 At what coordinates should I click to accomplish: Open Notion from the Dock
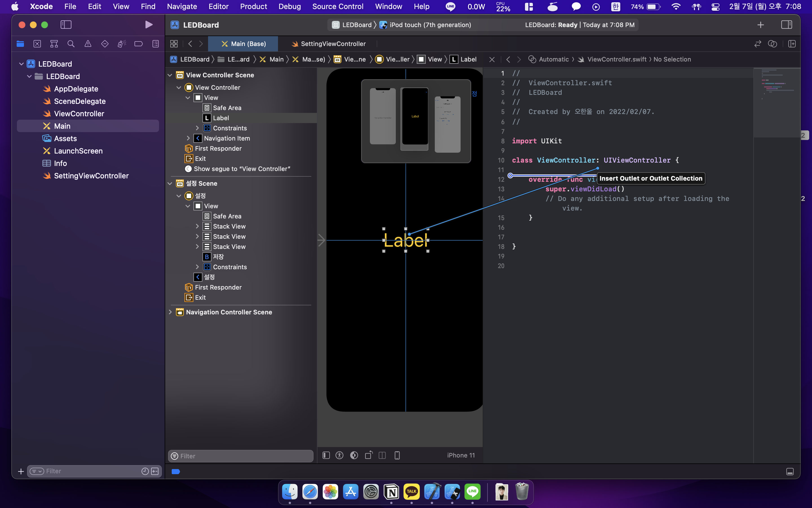pos(391,492)
